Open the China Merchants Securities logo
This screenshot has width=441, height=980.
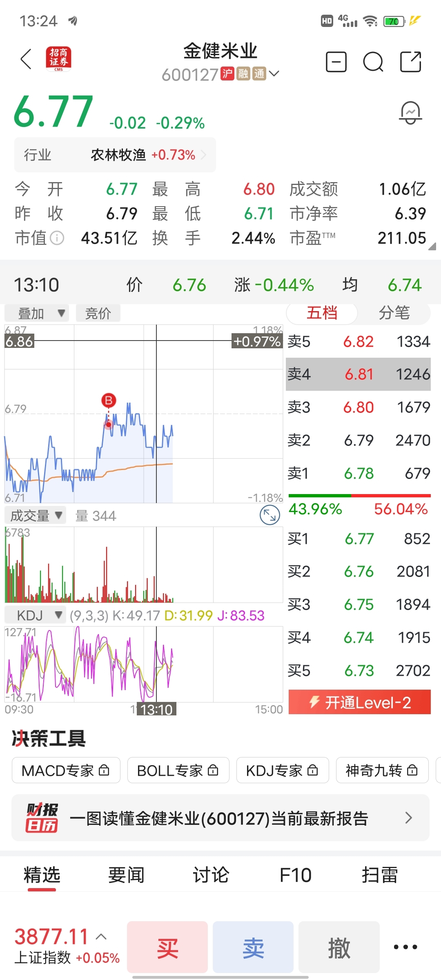pyautogui.click(x=58, y=59)
